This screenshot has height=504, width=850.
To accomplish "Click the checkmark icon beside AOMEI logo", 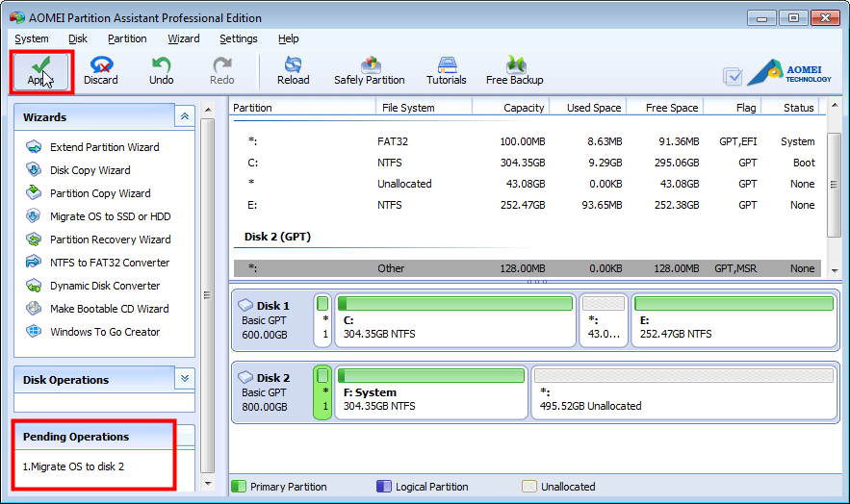I will tap(733, 76).
